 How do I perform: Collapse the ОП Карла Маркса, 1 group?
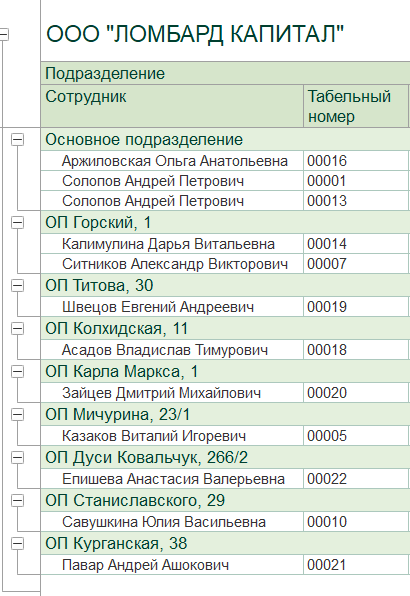tap(17, 371)
